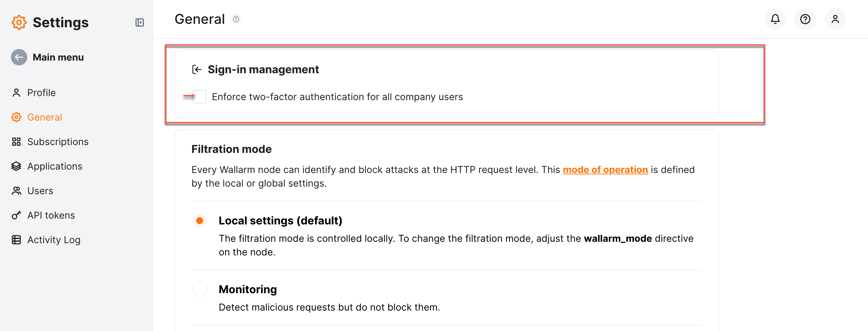This screenshot has height=331, width=868.
Task: Click the Users sidebar icon
Action: pyautogui.click(x=17, y=190)
